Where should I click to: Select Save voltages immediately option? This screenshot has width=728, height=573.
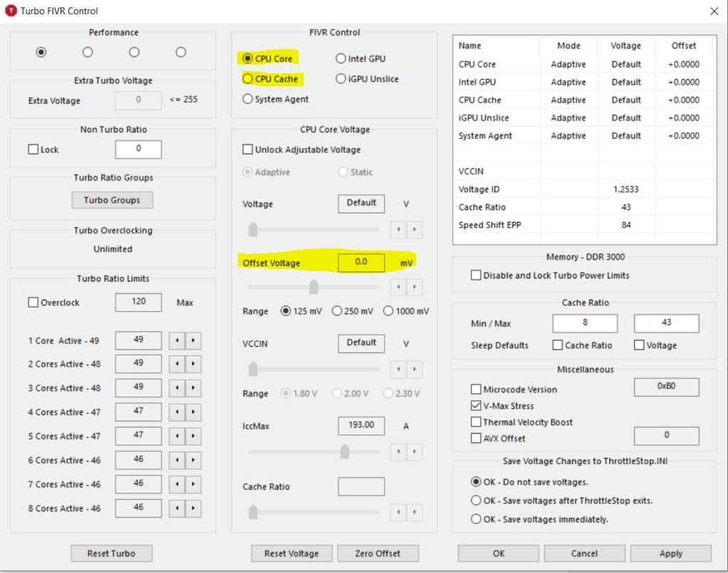[x=476, y=520]
